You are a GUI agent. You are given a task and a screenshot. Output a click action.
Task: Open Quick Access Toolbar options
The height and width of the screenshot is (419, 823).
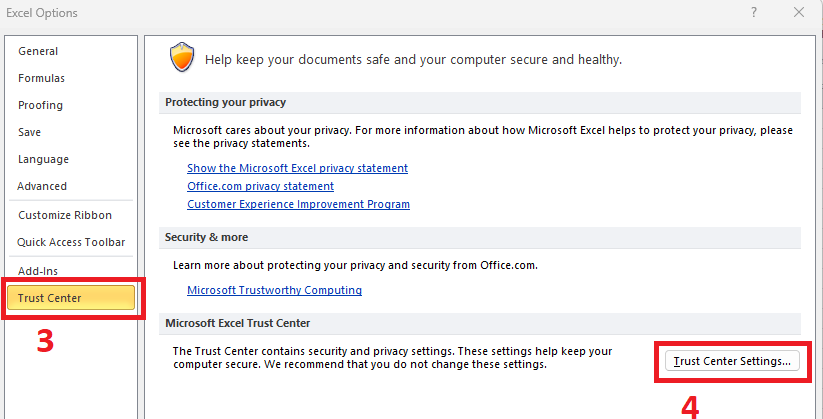point(71,242)
